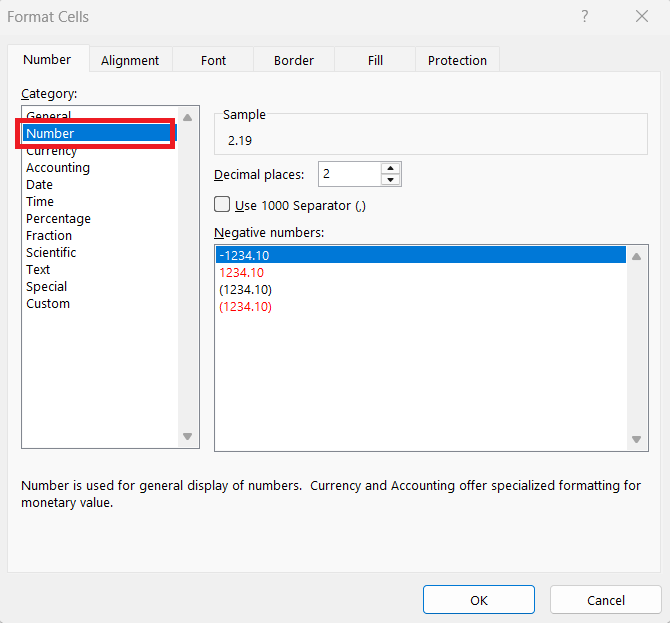The image size is (670, 623).
Task: Choose the Scientific category
Action: tap(100, 253)
